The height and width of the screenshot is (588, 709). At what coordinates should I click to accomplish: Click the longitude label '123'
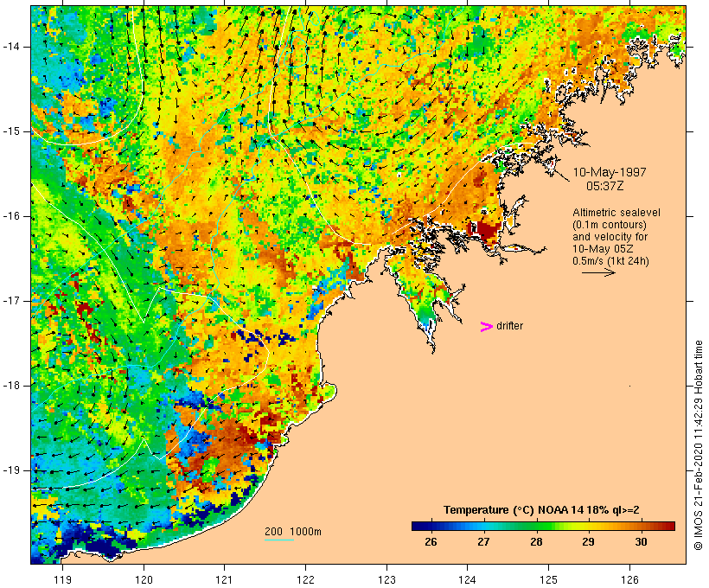(386, 579)
